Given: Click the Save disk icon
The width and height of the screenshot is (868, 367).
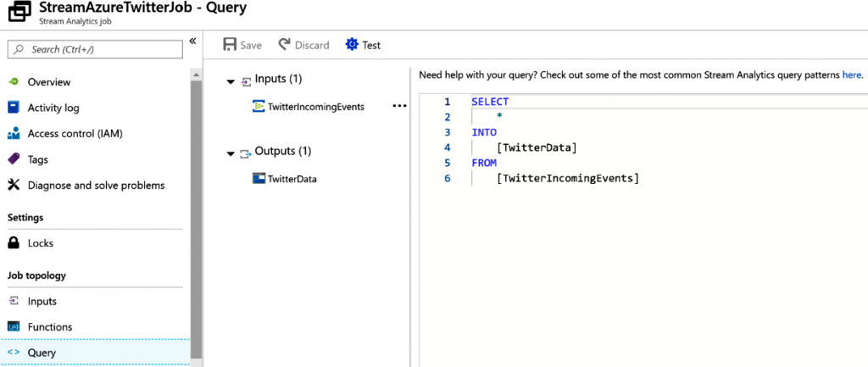Looking at the screenshot, I should coord(229,45).
